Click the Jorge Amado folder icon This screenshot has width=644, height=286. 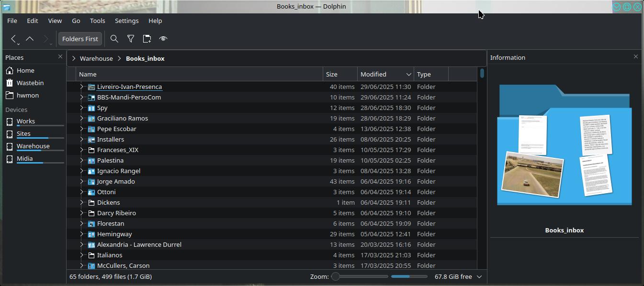[x=91, y=182]
